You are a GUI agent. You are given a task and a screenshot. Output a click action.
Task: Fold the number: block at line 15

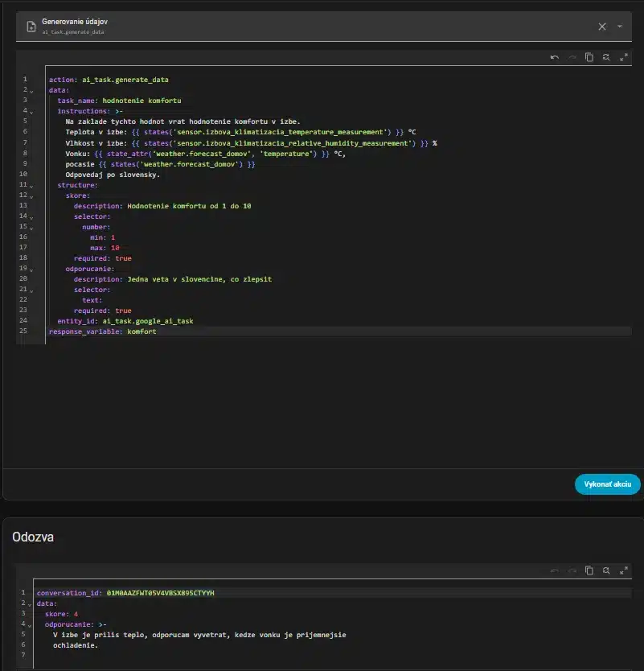coord(31,228)
